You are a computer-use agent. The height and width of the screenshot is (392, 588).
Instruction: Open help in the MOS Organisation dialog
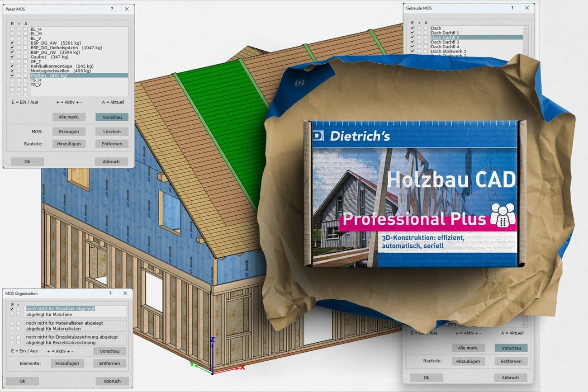[x=110, y=293]
